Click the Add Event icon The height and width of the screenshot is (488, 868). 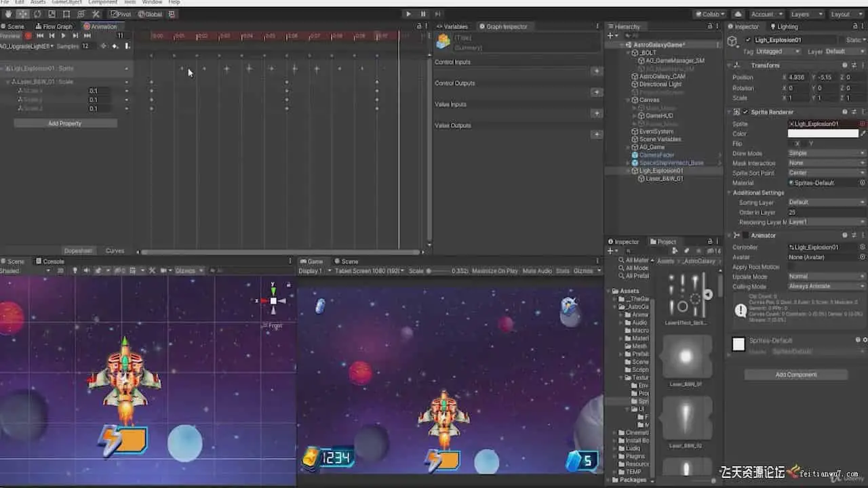click(127, 46)
